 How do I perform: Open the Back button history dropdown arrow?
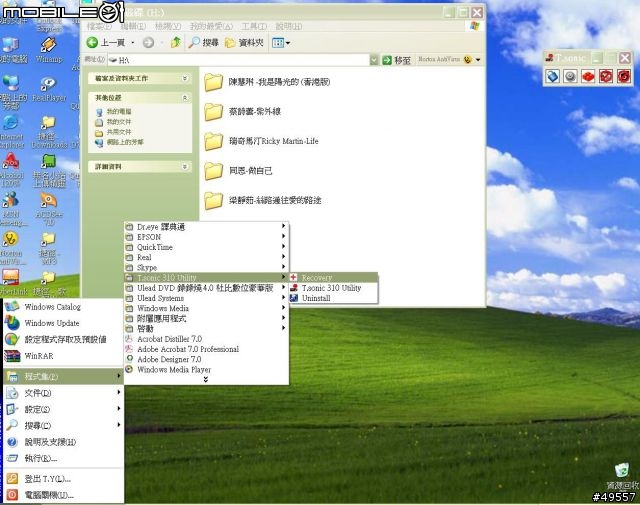133,42
